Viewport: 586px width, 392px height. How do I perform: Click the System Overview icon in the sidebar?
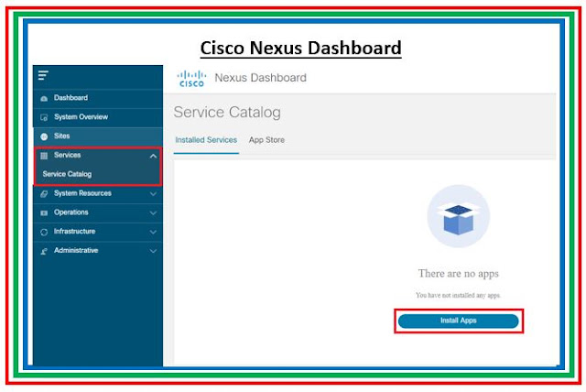tap(44, 118)
